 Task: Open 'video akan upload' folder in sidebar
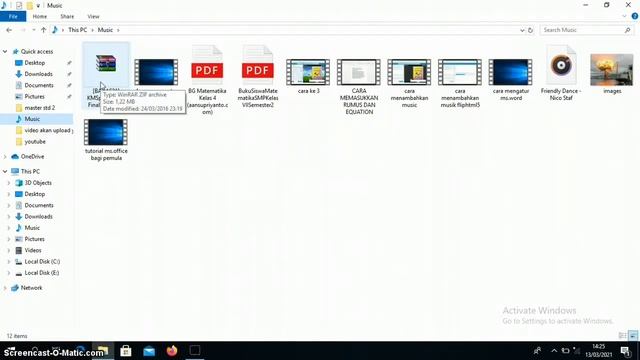click(x=47, y=130)
